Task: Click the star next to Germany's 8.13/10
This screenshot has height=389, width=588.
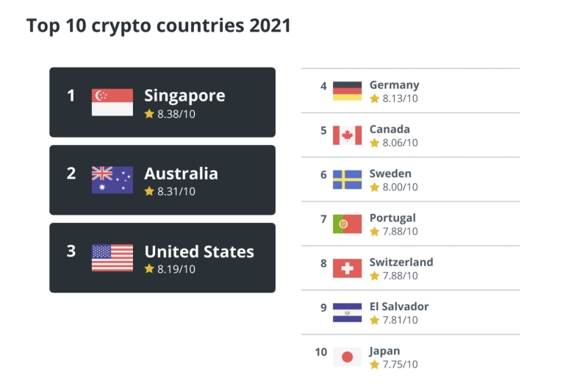Action: point(374,99)
